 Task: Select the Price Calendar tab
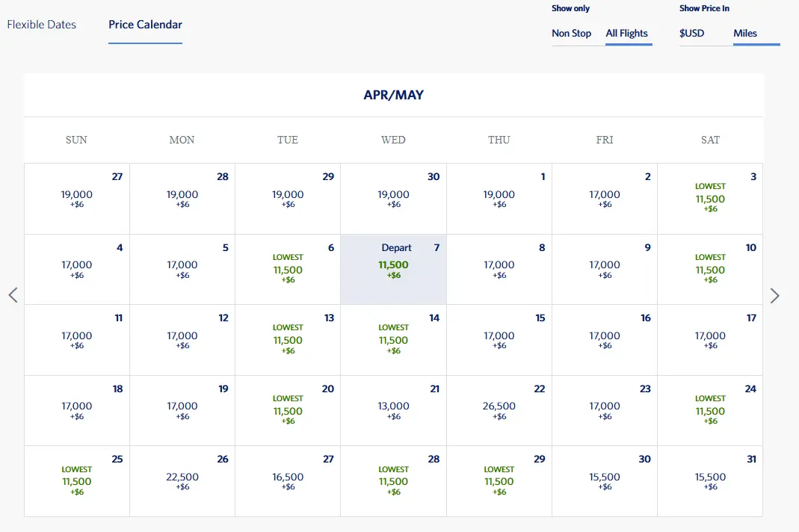[145, 25]
